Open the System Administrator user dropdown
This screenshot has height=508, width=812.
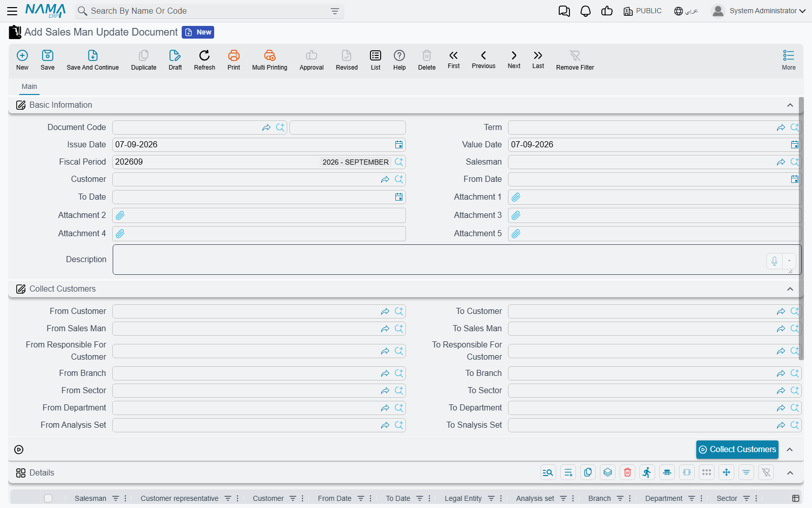[x=759, y=11]
